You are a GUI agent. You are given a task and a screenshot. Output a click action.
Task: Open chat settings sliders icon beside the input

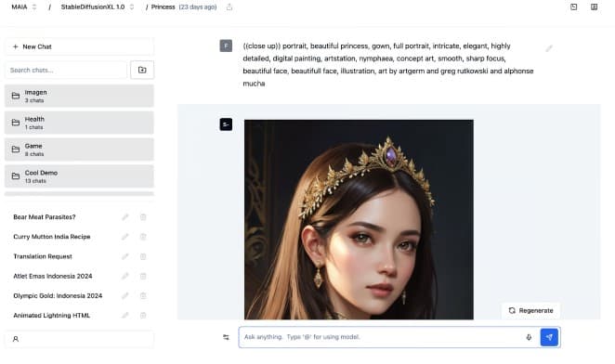(226, 337)
